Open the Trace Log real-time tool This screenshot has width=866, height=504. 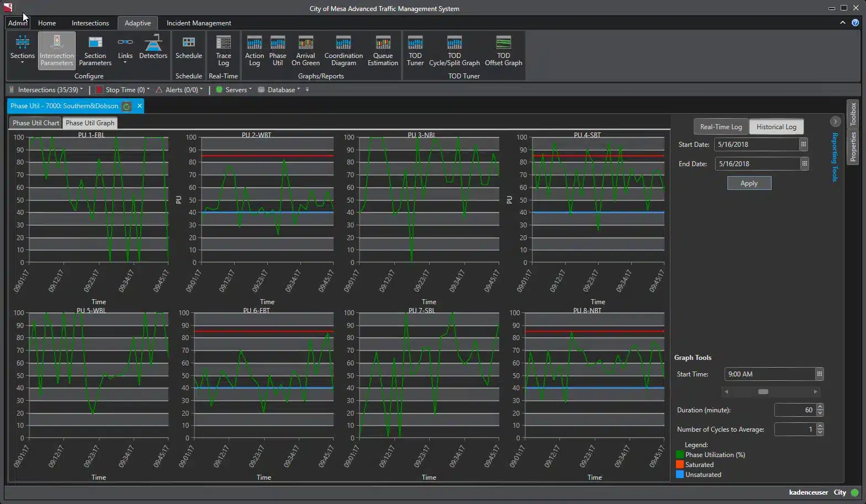coord(223,50)
